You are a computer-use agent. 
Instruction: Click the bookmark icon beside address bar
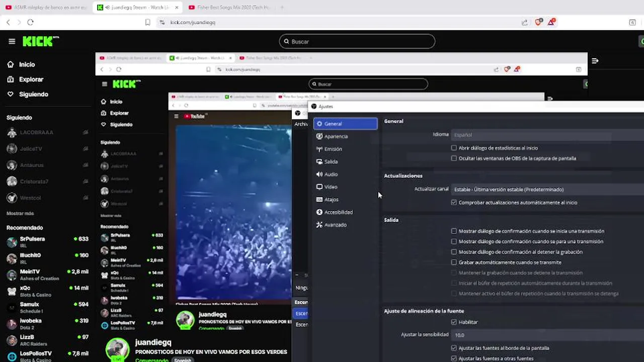pyautogui.click(x=147, y=22)
